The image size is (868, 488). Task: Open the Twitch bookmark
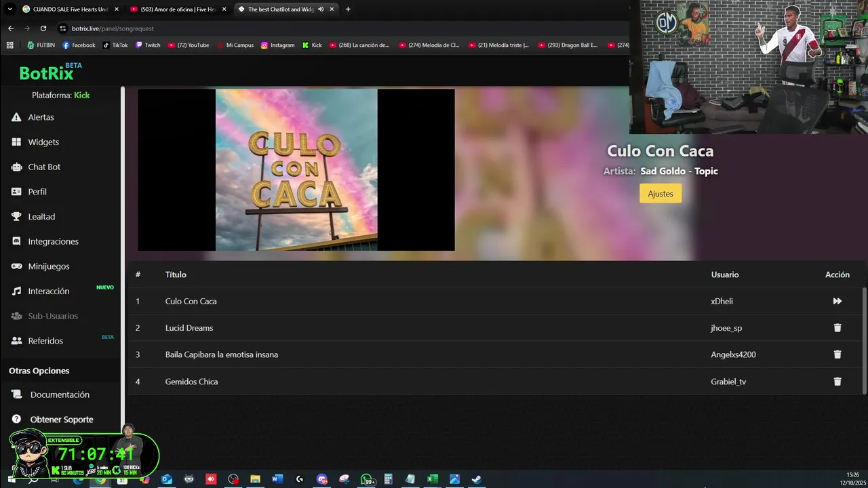pyautogui.click(x=148, y=45)
